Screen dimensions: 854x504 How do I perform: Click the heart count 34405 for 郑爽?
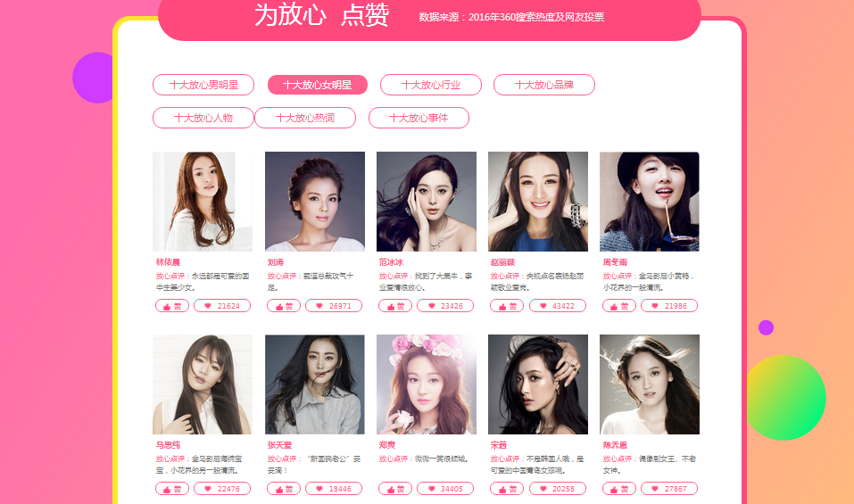coord(445,489)
